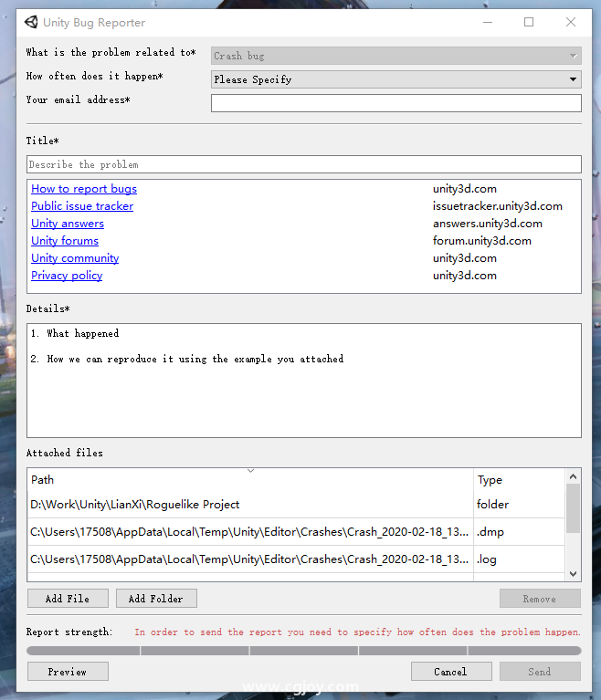Click the report strength progress bar
The height and width of the screenshot is (700, 601).
[304, 651]
